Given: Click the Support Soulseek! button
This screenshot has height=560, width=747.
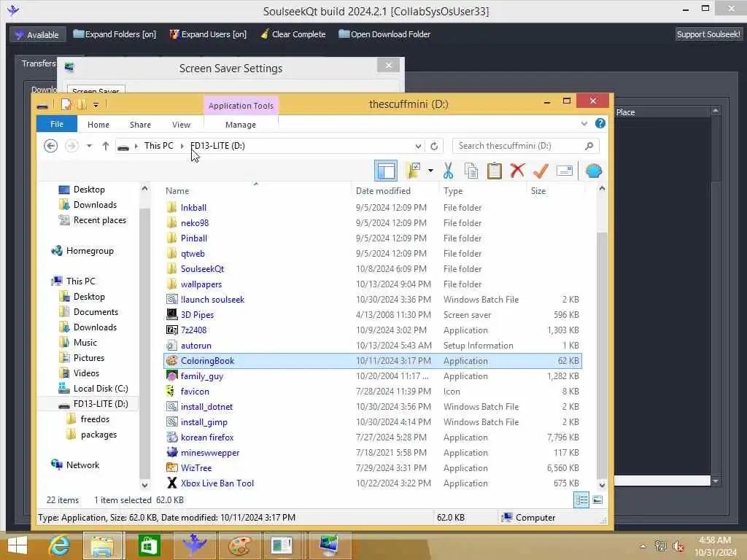Looking at the screenshot, I should pos(708,34).
